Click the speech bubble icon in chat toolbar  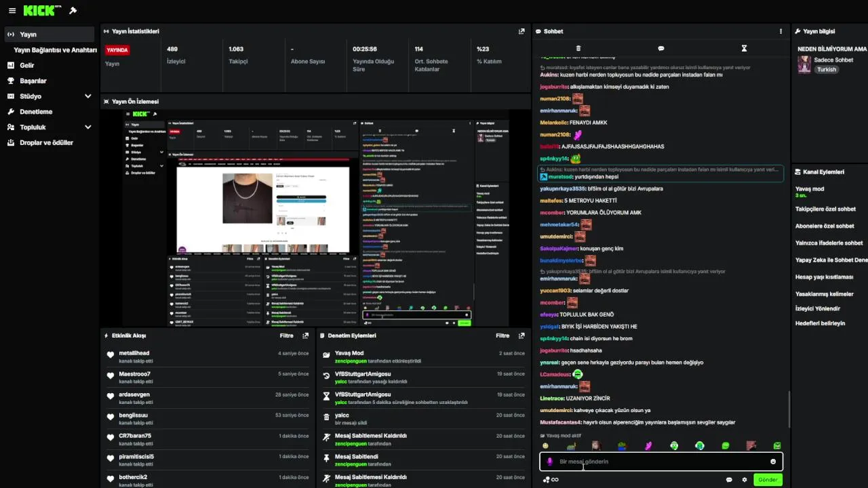pos(661,49)
